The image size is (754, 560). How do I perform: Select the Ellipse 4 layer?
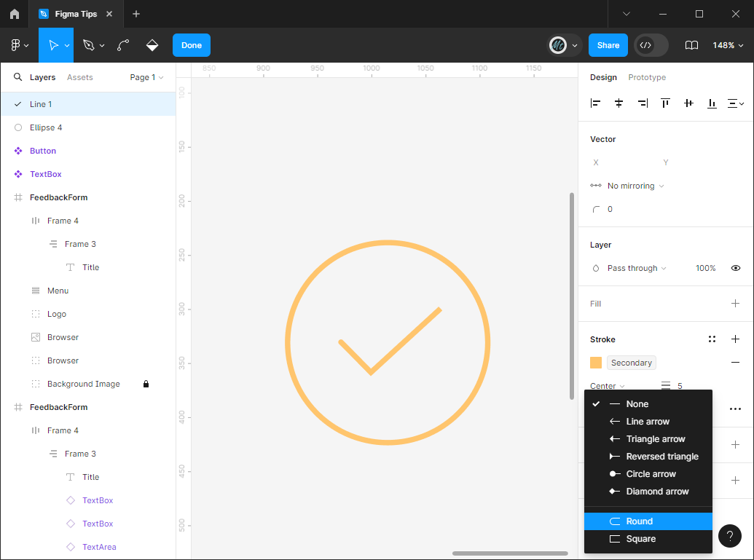tap(88, 127)
